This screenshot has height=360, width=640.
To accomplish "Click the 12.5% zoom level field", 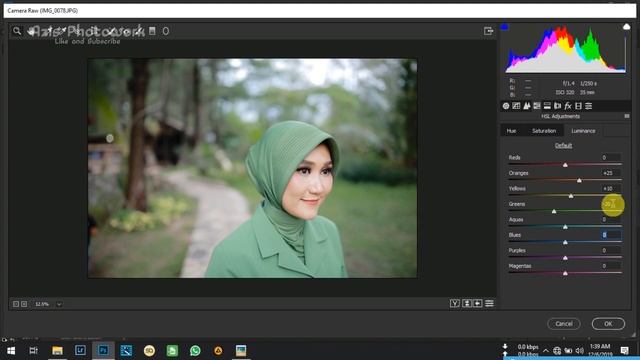I will [x=42, y=304].
